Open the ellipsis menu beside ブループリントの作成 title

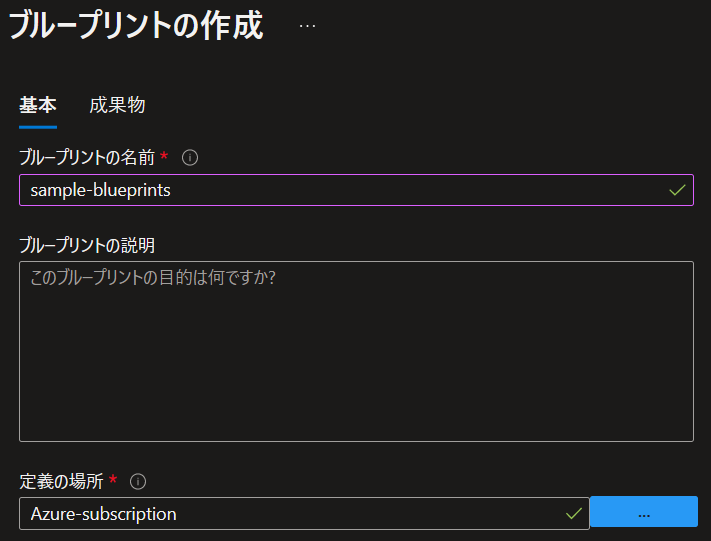point(307,26)
